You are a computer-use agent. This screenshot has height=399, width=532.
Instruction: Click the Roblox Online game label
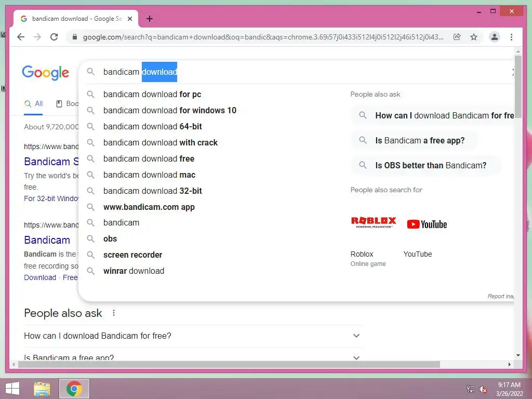[368, 259]
